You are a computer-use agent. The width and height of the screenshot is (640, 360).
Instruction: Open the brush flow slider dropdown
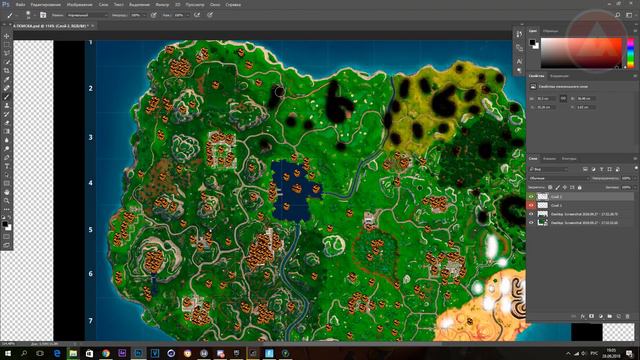tap(189, 15)
